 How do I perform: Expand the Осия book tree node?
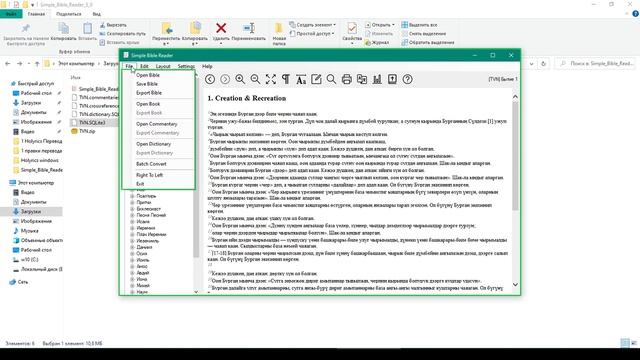[132, 253]
